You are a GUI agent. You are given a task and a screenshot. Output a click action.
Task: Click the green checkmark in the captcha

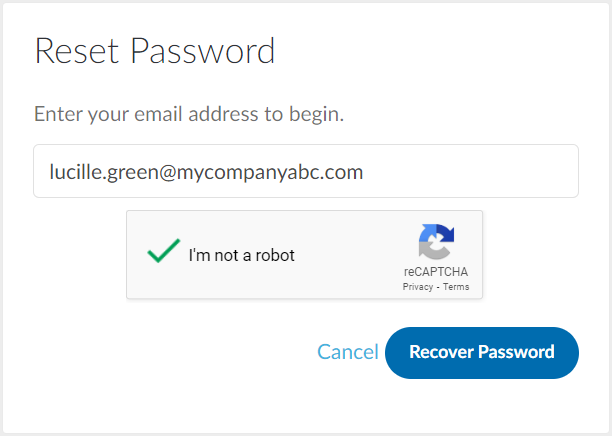coord(164,251)
